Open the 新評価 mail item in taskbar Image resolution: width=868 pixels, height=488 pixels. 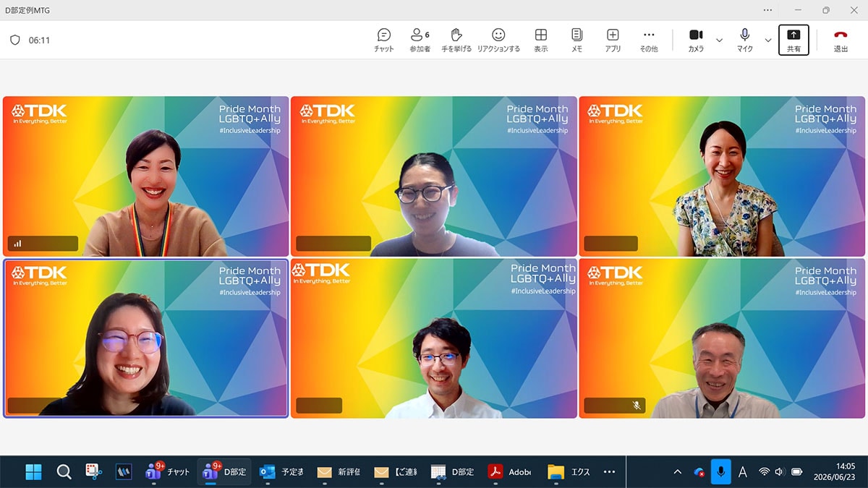(x=339, y=472)
